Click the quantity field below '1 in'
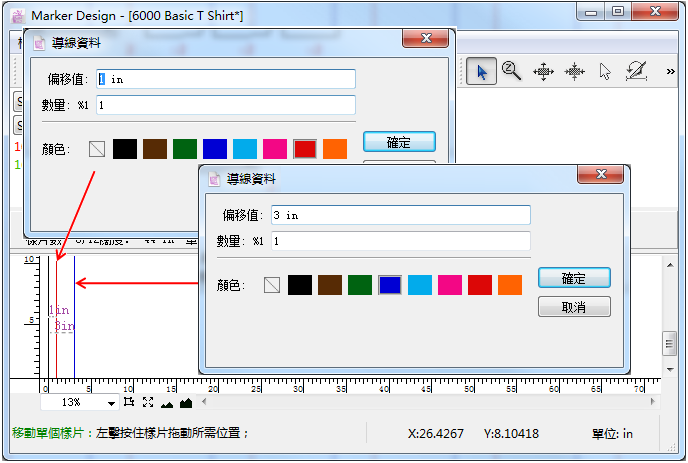This screenshot has height=463, width=688. click(x=226, y=105)
